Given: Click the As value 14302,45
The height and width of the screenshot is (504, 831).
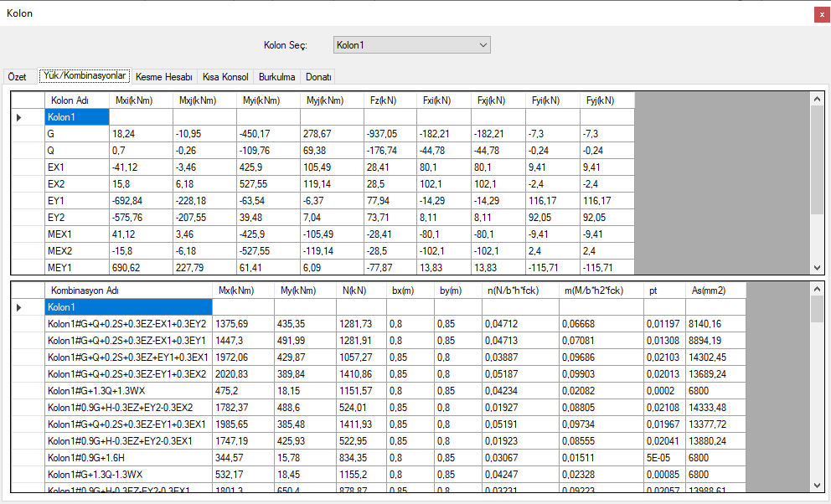Looking at the screenshot, I should (x=715, y=357).
